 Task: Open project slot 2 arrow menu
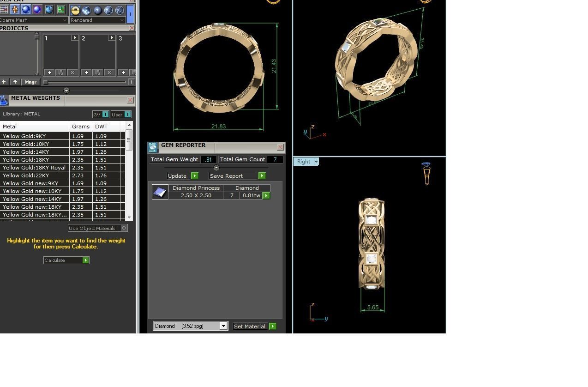point(111,38)
